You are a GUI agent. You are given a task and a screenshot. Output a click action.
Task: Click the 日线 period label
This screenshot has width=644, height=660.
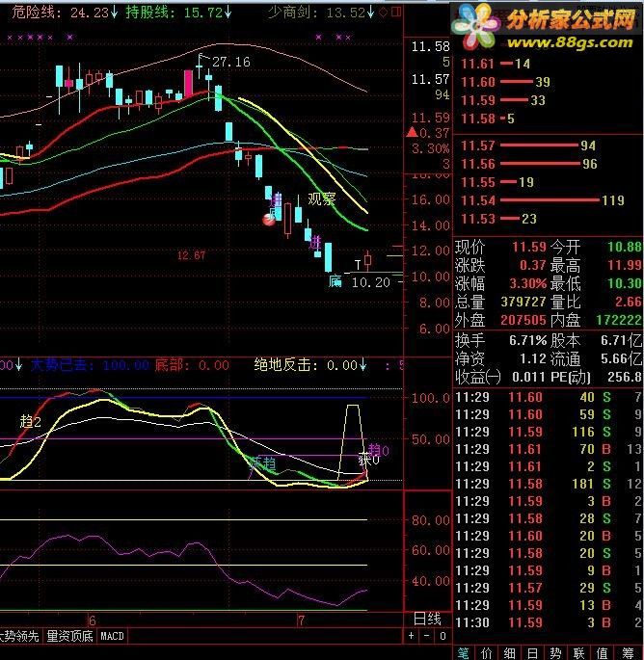coord(427,619)
